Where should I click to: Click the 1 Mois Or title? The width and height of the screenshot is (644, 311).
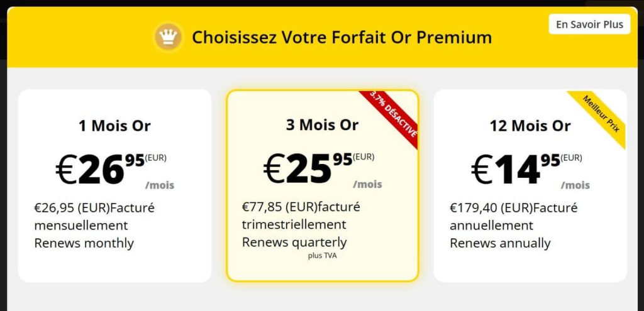pyautogui.click(x=114, y=126)
